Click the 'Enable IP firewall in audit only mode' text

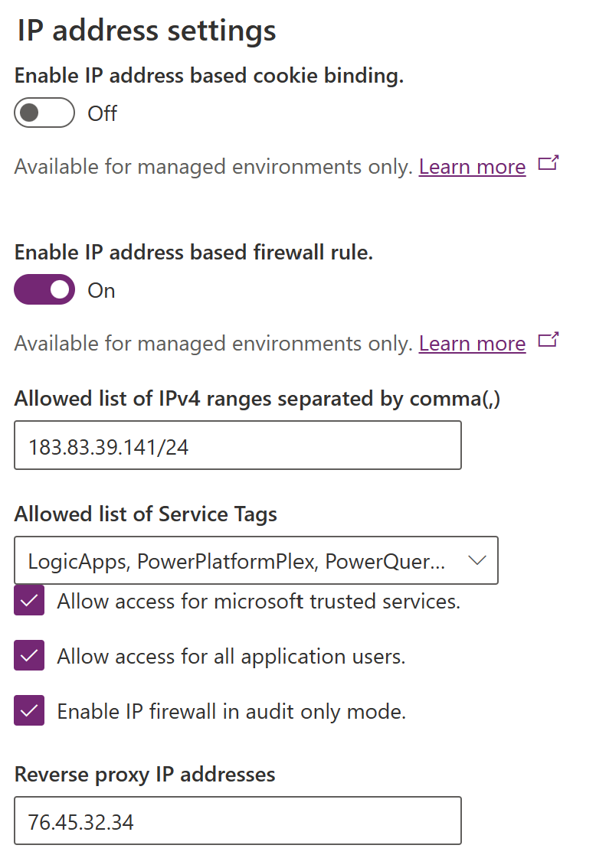pos(231,712)
